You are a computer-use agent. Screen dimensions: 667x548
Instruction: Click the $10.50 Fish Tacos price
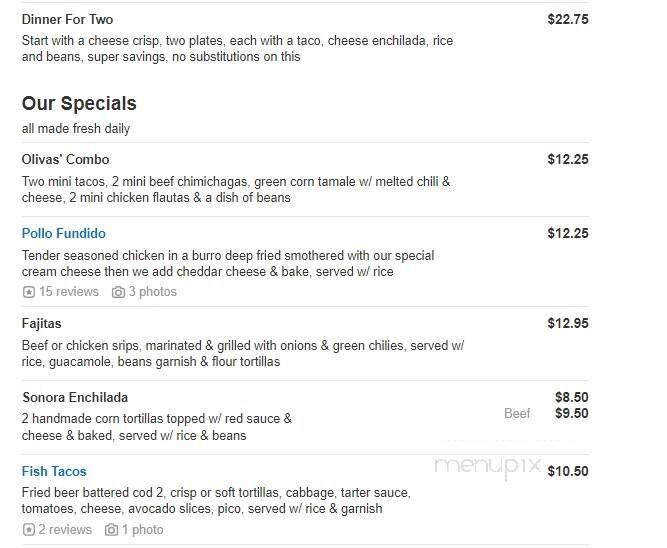tap(567, 472)
